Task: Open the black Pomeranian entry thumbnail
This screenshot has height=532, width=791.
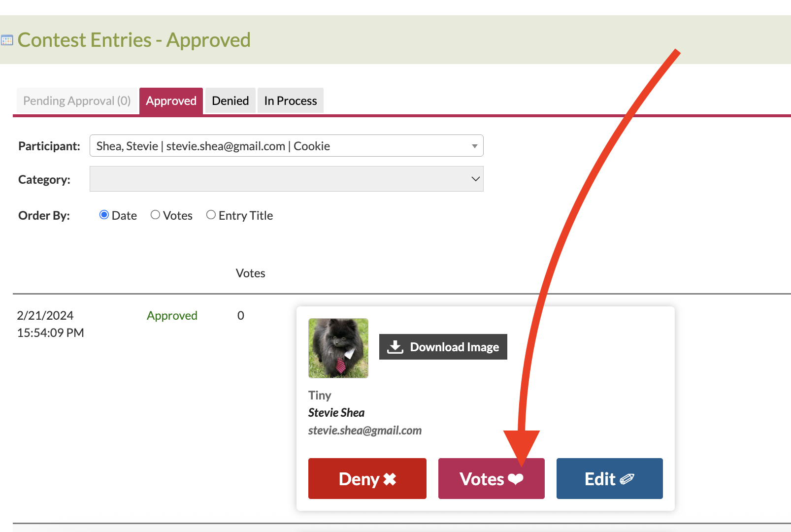Action: tap(338, 348)
